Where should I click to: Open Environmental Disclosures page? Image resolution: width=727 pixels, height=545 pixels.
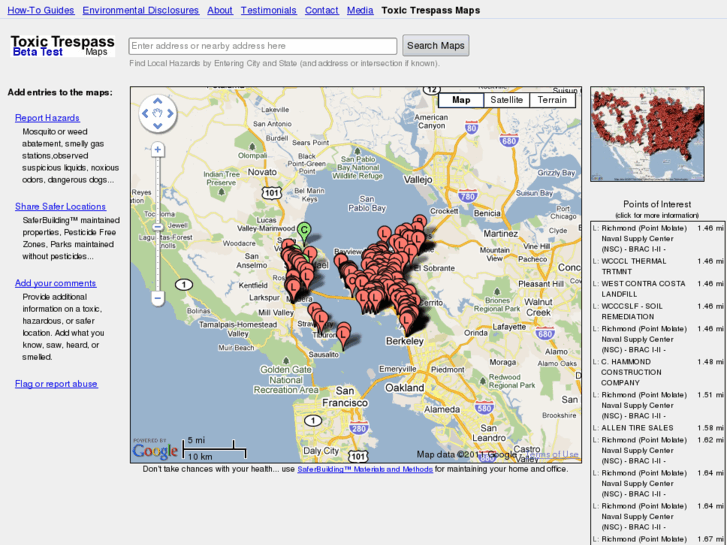pos(141,10)
